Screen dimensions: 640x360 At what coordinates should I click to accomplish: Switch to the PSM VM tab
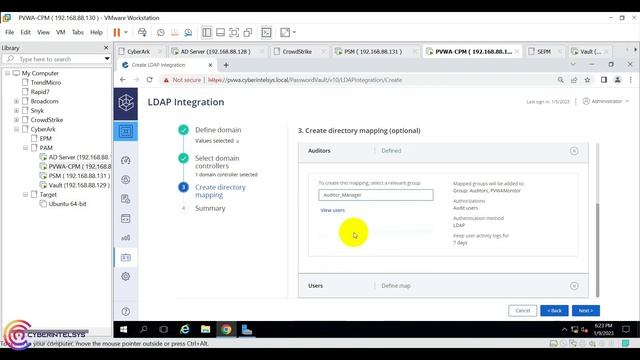(373, 51)
